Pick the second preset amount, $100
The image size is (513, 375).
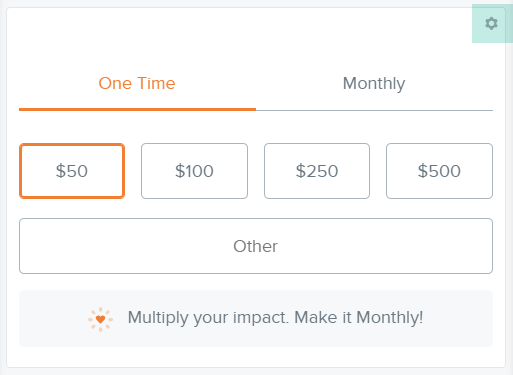(x=194, y=171)
